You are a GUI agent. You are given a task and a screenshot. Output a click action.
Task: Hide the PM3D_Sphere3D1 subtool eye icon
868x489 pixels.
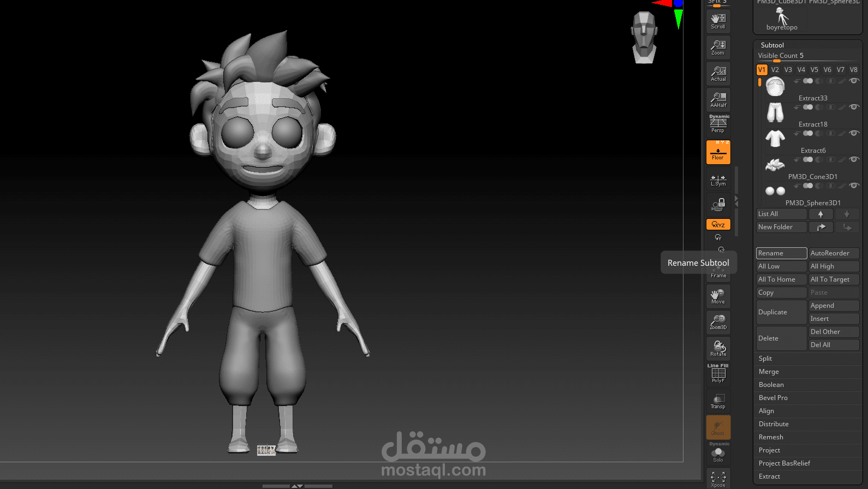point(854,186)
